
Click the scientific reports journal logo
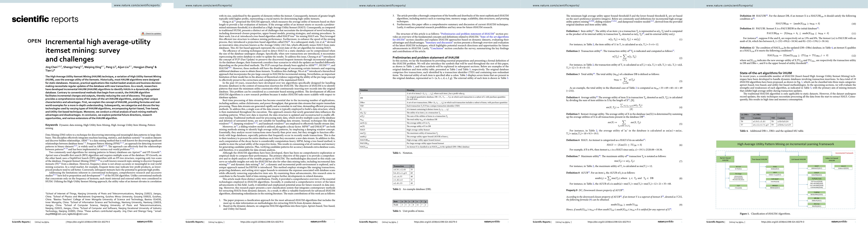45,19
